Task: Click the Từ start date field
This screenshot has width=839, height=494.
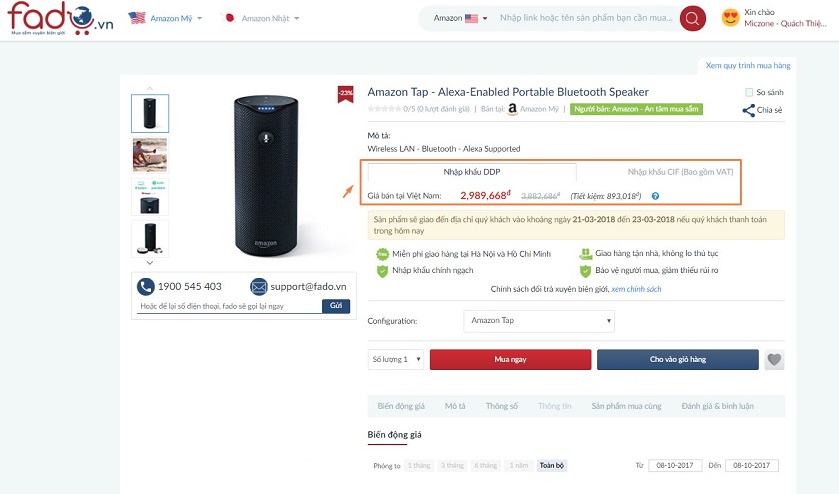Action: (x=675, y=466)
